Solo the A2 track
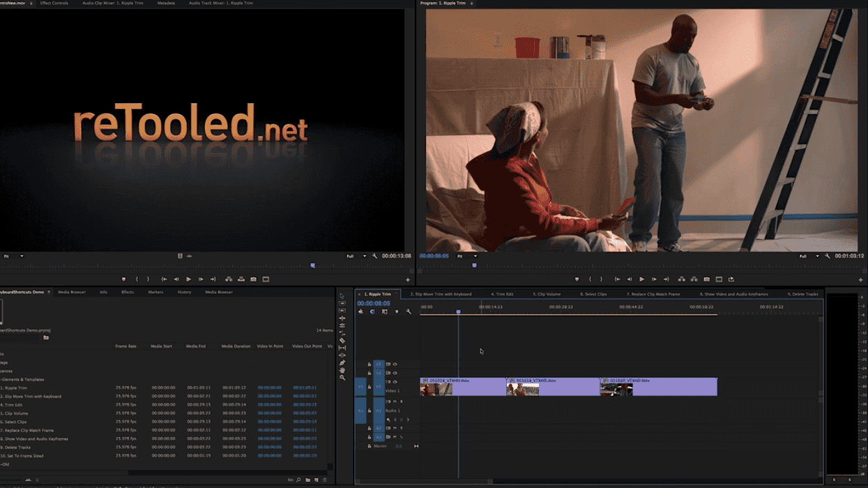Image resolution: width=868 pixels, height=488 pixels. [x=401, y=429]
